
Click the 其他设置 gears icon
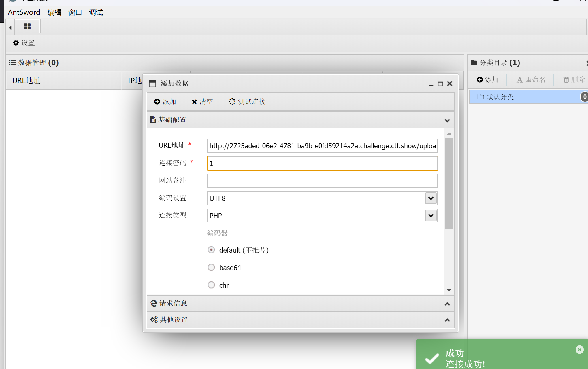click(154, 319)
